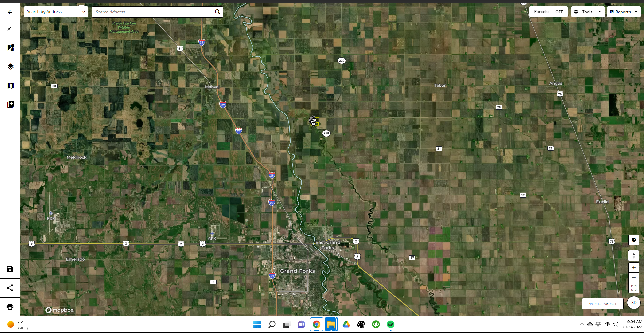The height and width of the screenshot is (333, 644).
Task: Expand the Search by Address dropdown
Action: point(56,12)
